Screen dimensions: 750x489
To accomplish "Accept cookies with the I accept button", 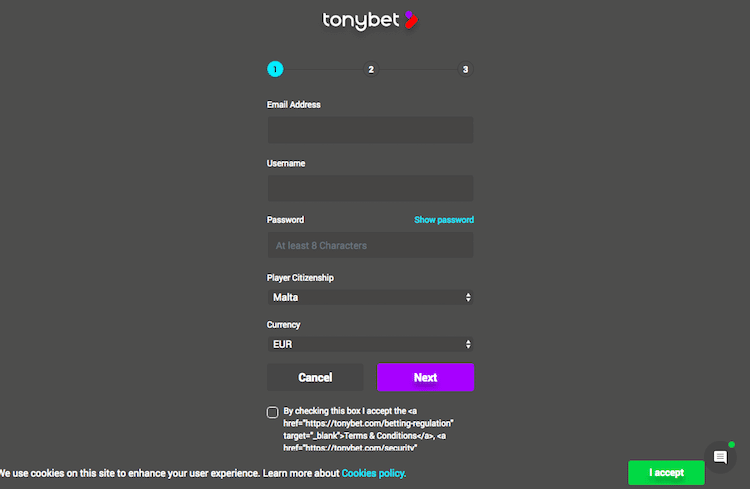I will tap(666, 472).
